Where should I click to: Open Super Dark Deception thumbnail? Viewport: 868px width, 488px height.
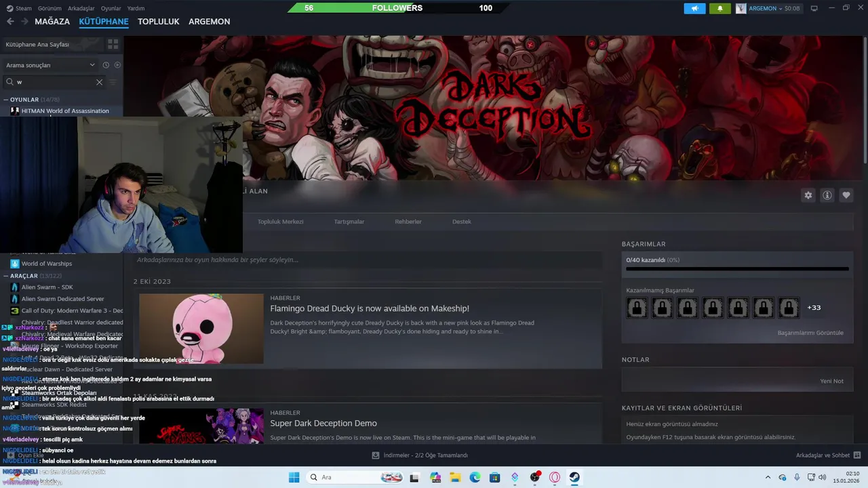201,426
